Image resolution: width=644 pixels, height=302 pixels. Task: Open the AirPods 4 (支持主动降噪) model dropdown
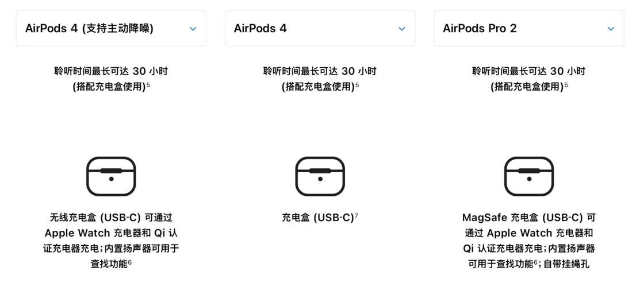(x=111, y=28)
